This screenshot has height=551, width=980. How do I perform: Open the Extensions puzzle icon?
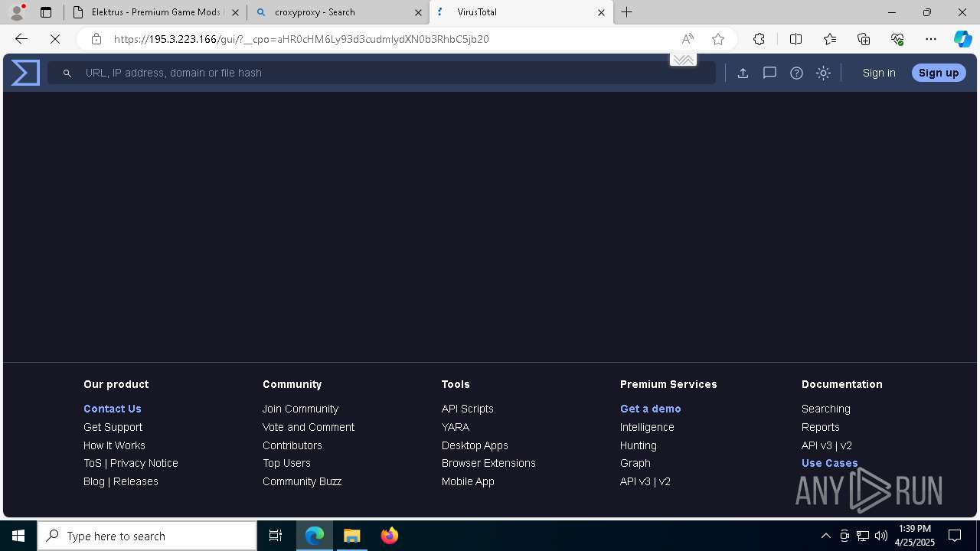pyautogui.click(x=759, y=39)
